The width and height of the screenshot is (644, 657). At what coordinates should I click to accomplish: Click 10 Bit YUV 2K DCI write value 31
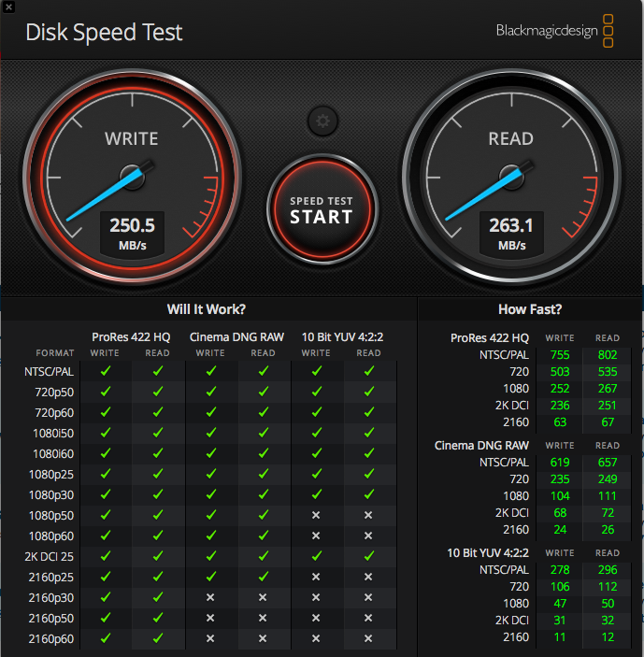coord(560,620)
